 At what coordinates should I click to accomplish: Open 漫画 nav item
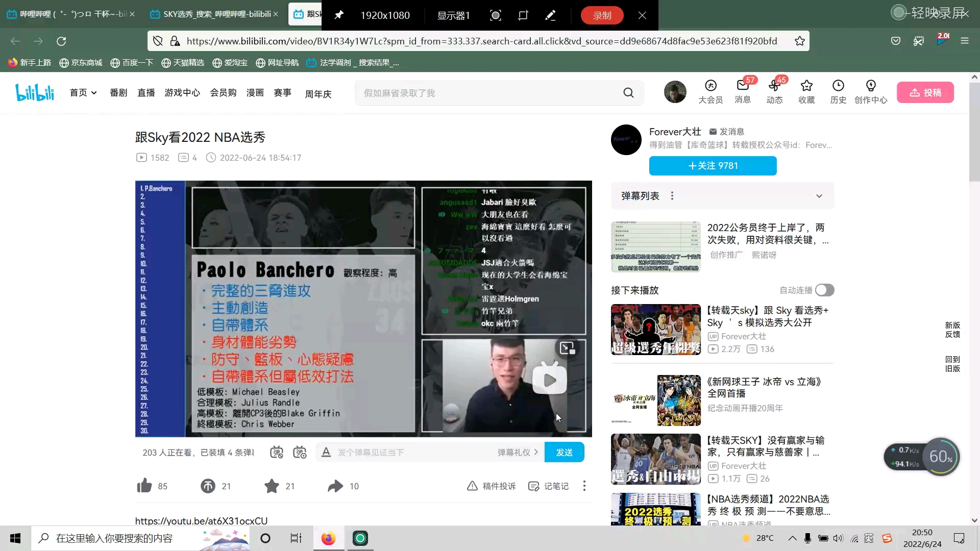255,93
